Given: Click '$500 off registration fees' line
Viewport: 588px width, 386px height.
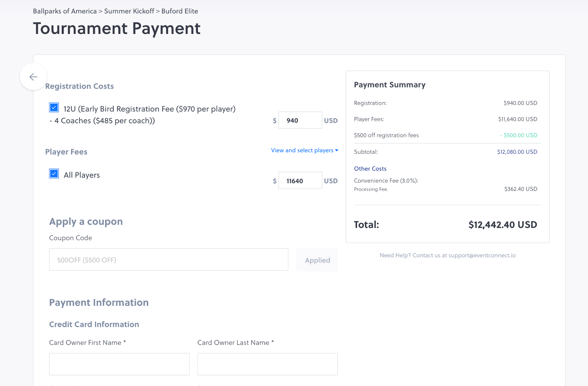Looking at the screenshot, I should 386,135.
